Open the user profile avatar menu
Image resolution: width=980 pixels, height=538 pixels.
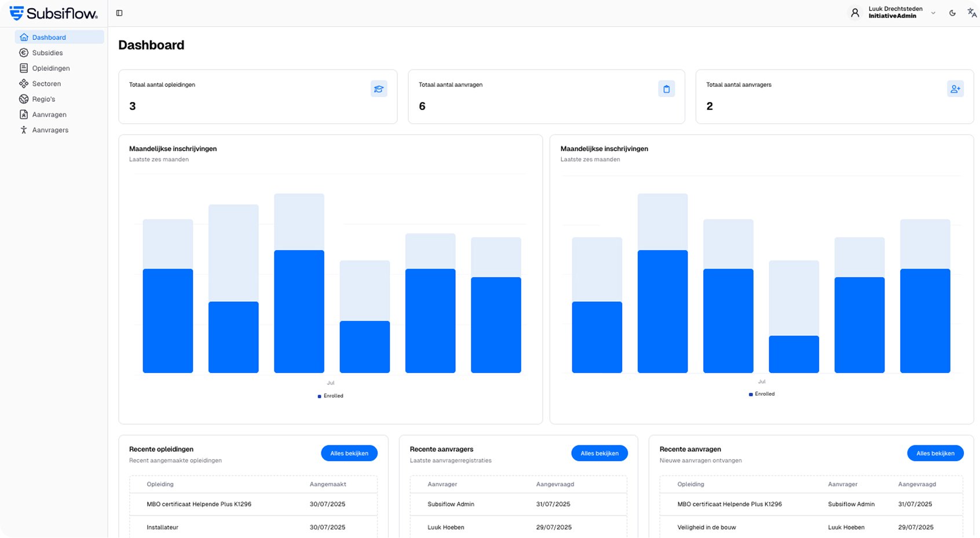855,12
